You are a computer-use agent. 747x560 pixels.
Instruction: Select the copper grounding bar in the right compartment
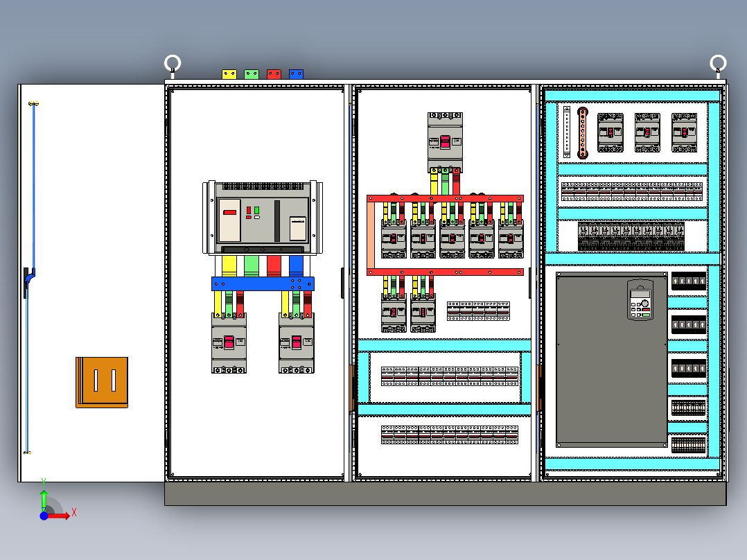(x=583, y=133)
